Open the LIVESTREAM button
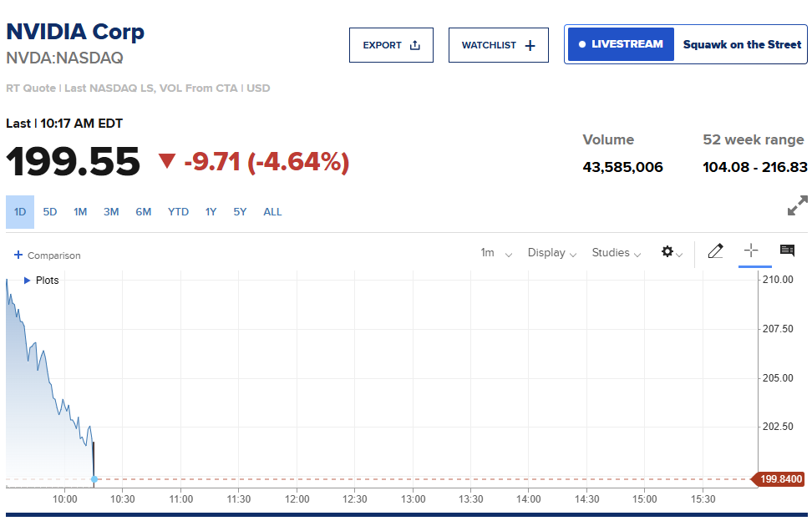The width and height of the screenshot is (812, 521). coord(621,44)
